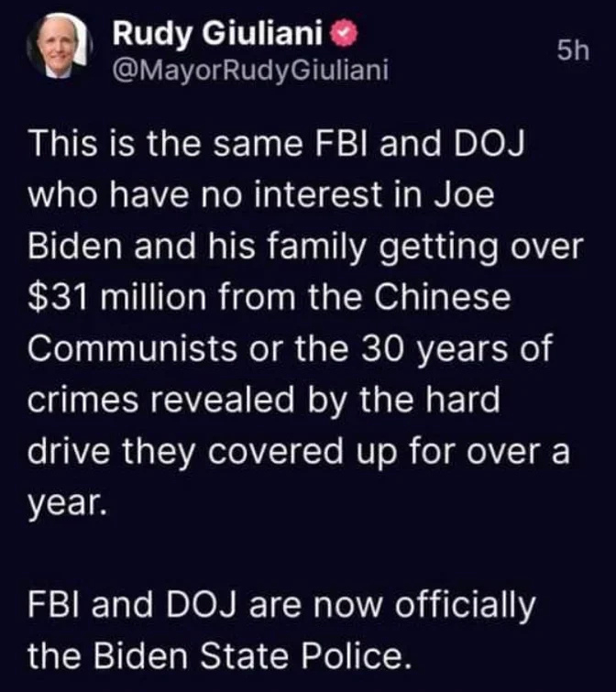Click the red verified badge icon
This screenshot has width=616, height=692.
click(x=346, y=35)
